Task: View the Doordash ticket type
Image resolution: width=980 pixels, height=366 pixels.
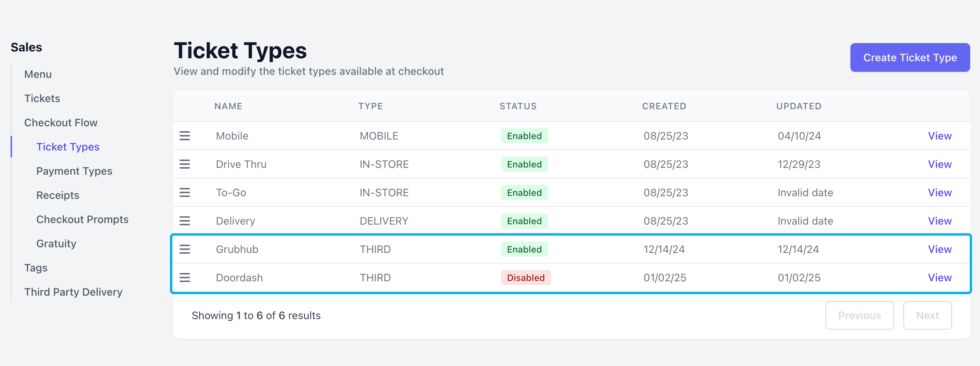Action: pos(940,278)
